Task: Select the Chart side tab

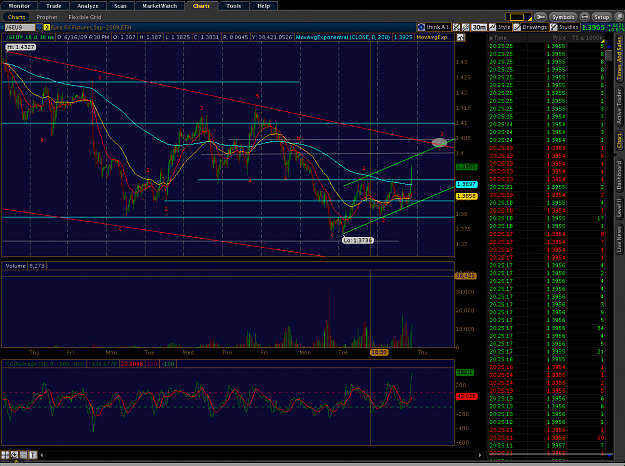Action: [x=619, y=141]
